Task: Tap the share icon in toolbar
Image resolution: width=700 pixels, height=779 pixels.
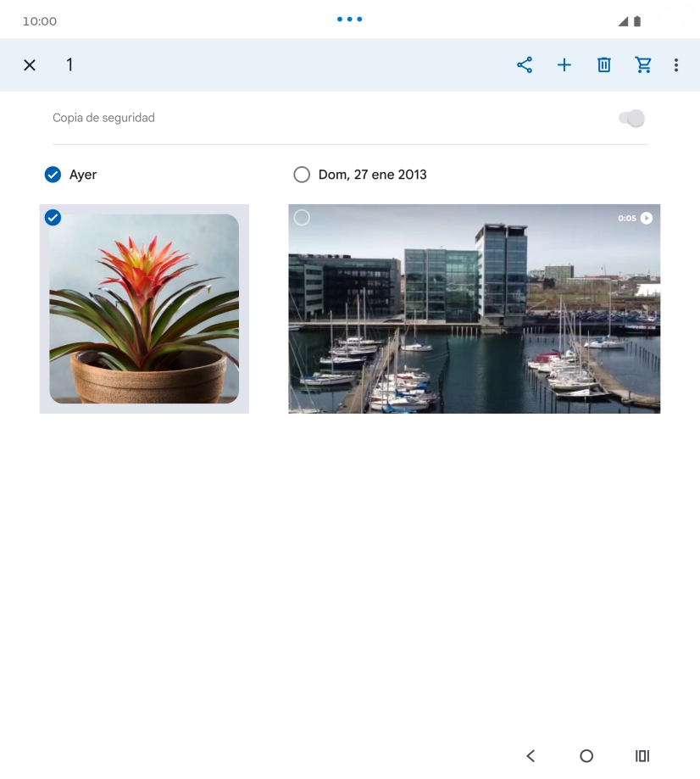Action: (525, 65)
